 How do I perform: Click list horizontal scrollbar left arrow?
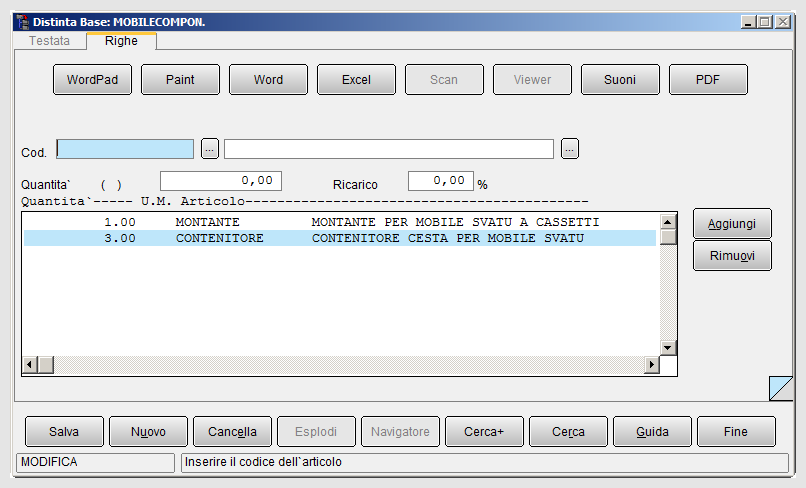pyautogui.click(x=29, y=365)
